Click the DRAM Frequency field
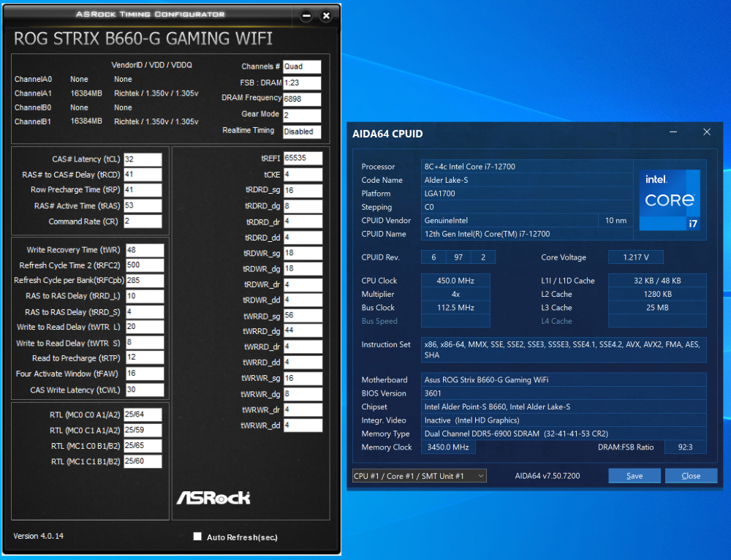Image resolution: width=731 pixels, height=560 pixels. tap(302, 99)
